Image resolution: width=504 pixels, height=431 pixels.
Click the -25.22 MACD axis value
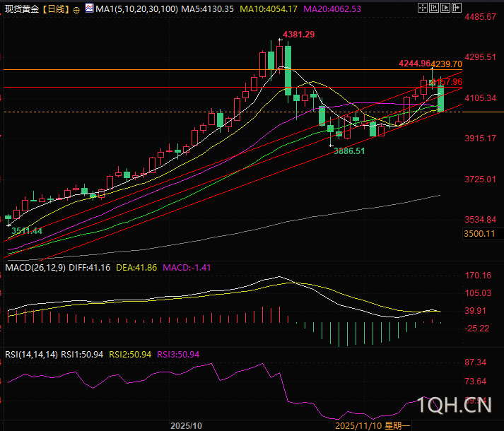pos(476,329)
